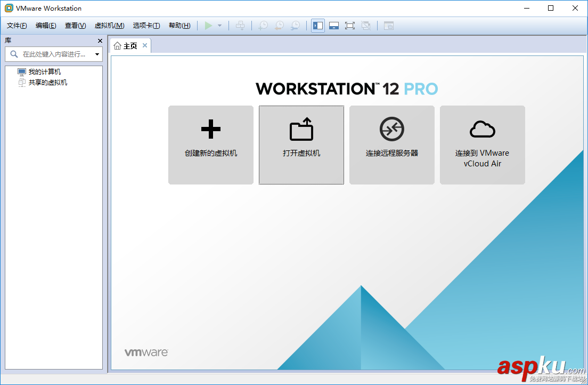Click 连接远程服务器 tile
Image resolution: width=588 pixels, height=385 pixels.
pos(392,145)
